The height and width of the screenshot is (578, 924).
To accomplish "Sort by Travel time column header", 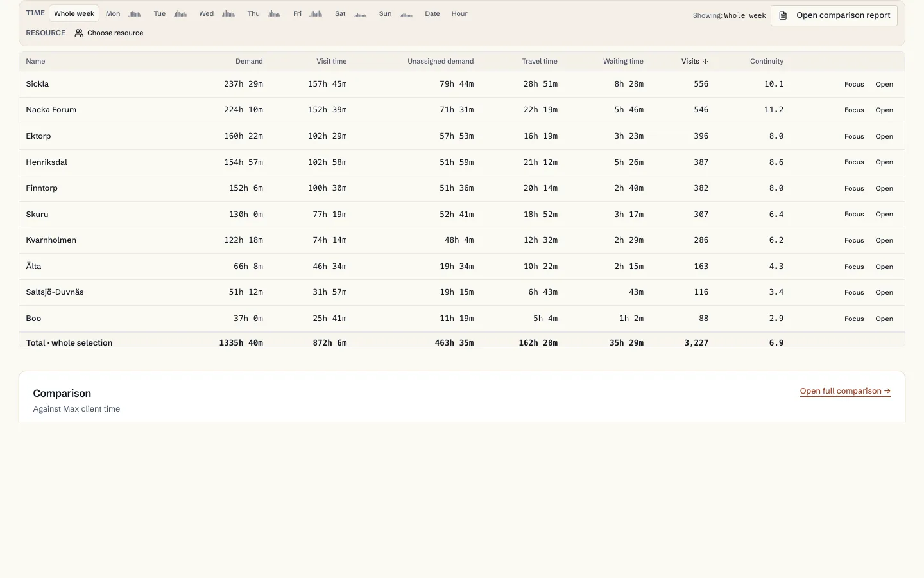I will pyautogui.click(x=540, y=62).
